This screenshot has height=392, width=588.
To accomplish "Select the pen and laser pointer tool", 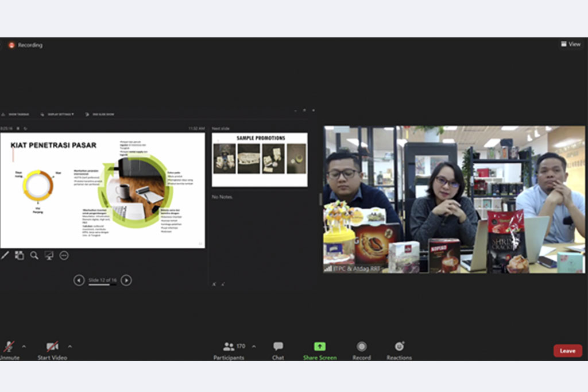I will pyautogui.click(x=5, y=255).
